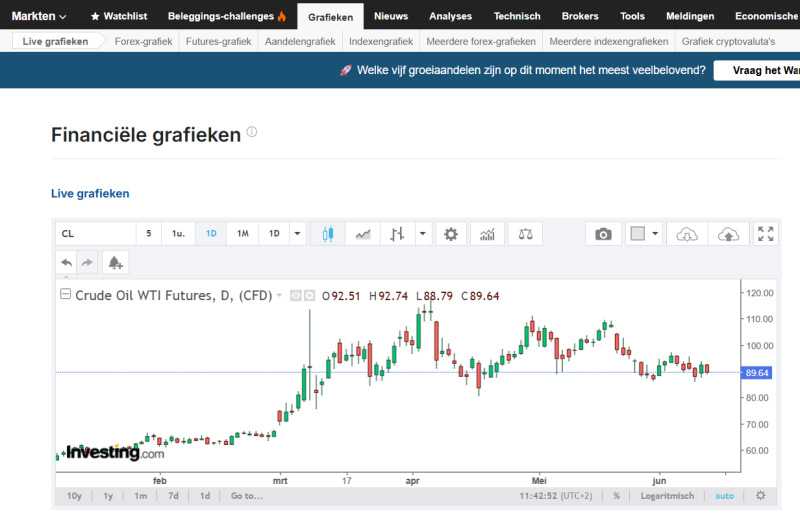Open Futures-grafiek submenu link
The width and height of the screenshot is (800, 521).
point(218,41)
